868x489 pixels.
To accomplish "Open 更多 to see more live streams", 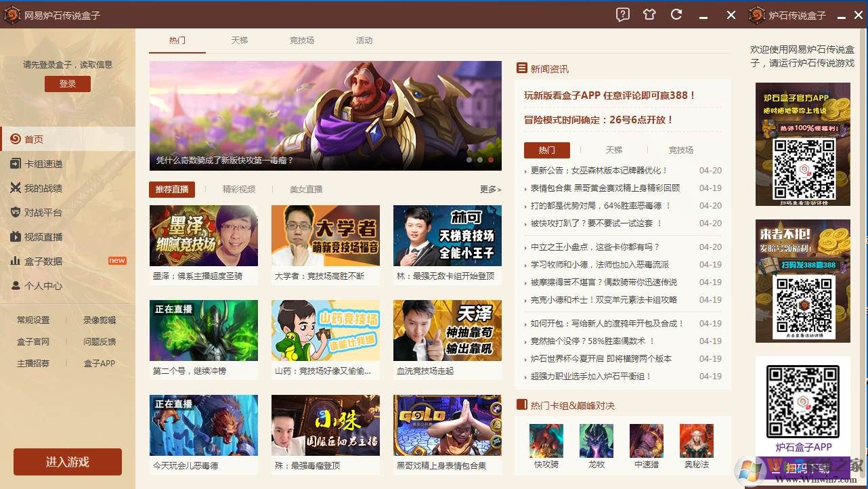I will point(490,190).
